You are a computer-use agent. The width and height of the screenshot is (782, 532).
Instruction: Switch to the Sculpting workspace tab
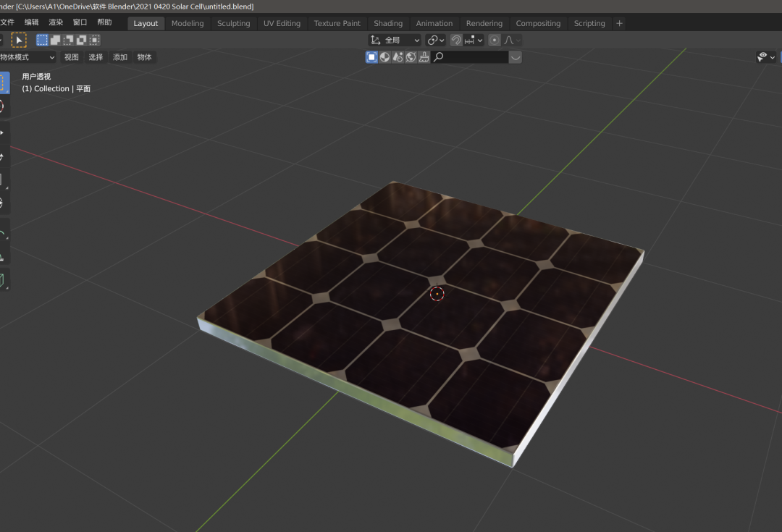(233, 23)
